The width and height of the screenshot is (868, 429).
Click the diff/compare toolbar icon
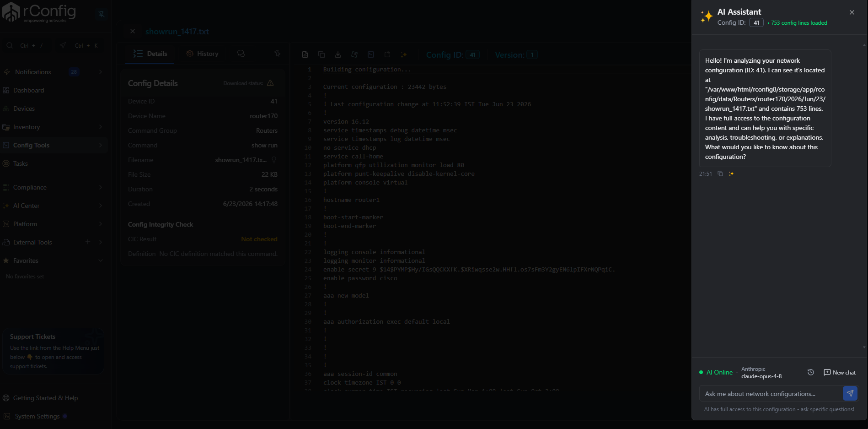point(354,54)
